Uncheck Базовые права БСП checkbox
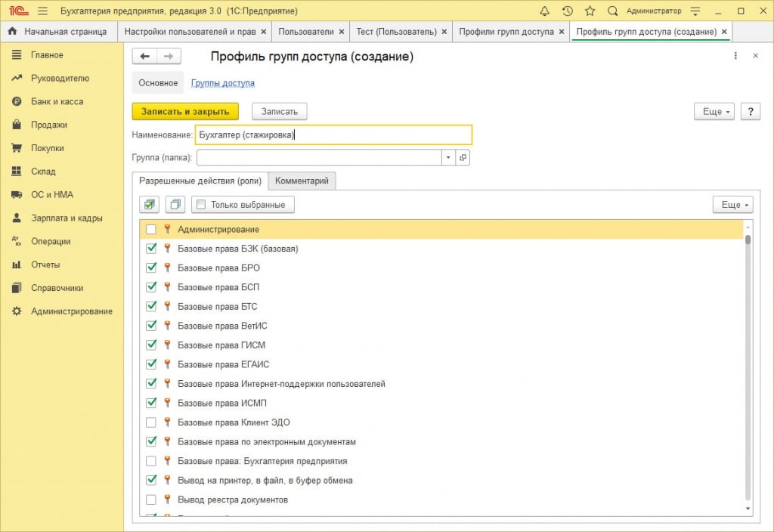This screenshot has height=532, width=774. click(x=151, y=287)
